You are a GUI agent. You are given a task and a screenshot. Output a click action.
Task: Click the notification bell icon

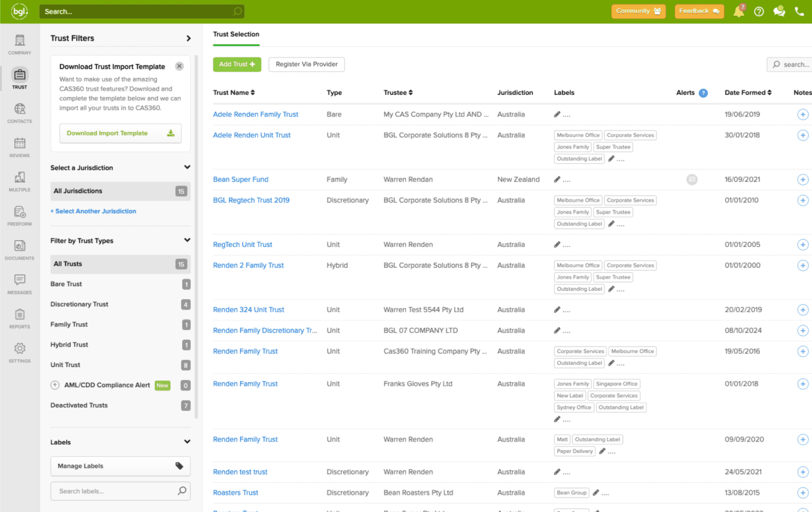pyautogui.click(x=739, y=12)
